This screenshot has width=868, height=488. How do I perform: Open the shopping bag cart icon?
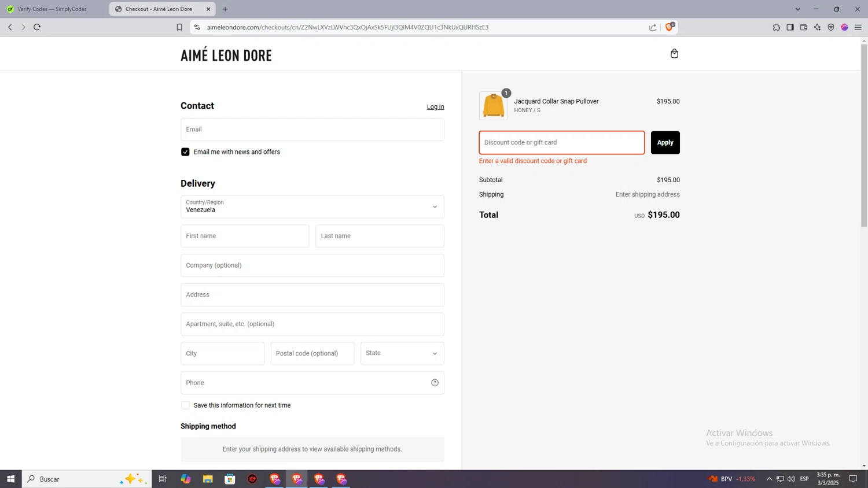pyautogui.click(x=674, y=54)
